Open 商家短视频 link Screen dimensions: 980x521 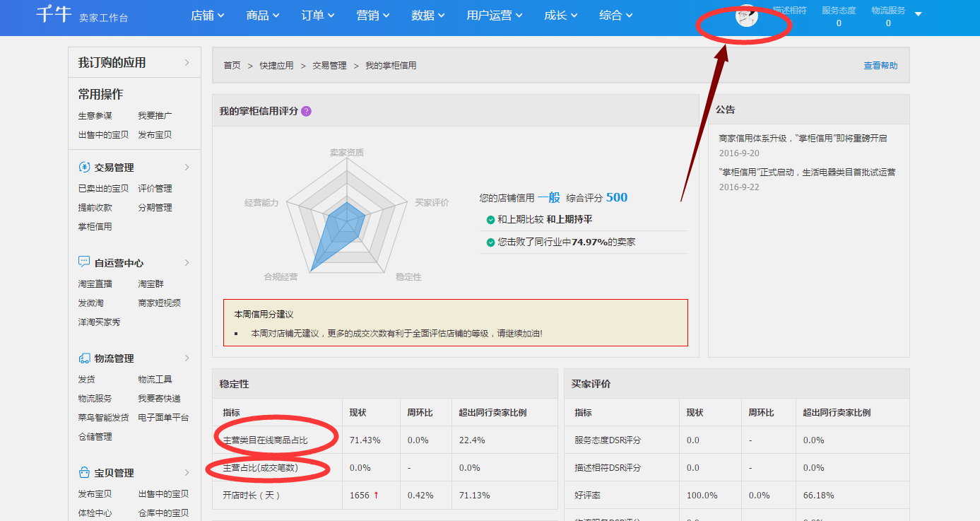coord(159,303)
